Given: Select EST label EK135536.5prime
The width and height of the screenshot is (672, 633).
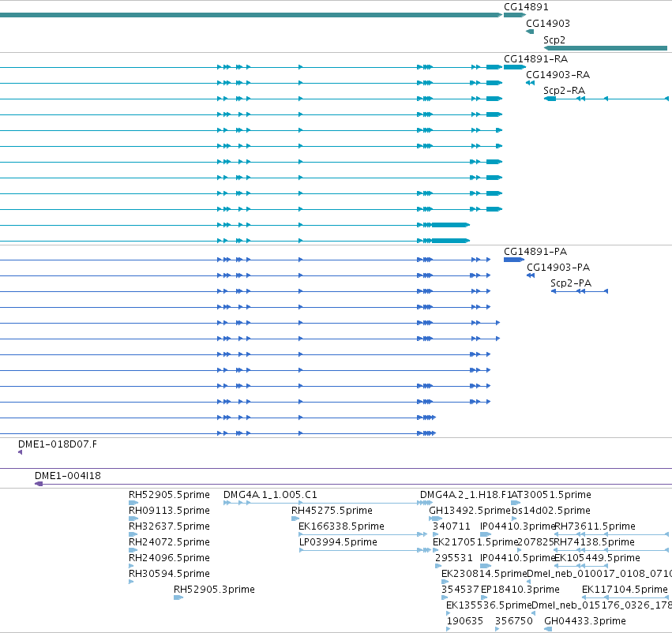Looking at the screenshot, I should pos(489,605).
